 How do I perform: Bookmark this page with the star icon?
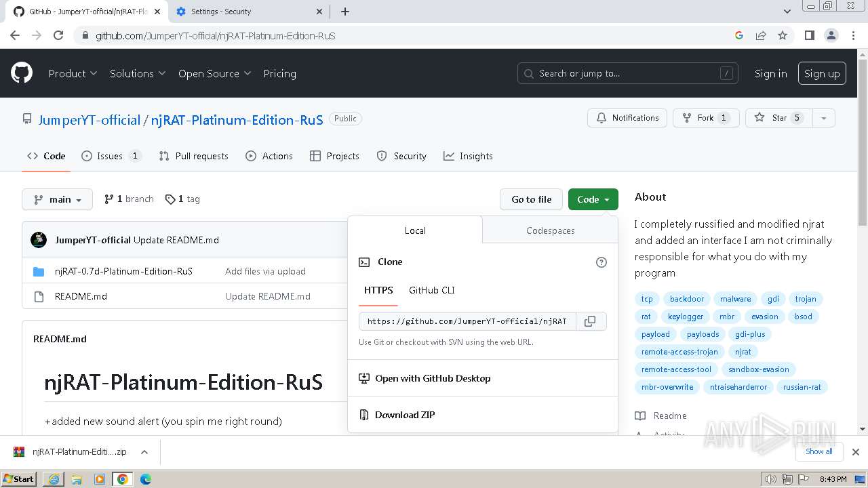[x=783, y=35]
